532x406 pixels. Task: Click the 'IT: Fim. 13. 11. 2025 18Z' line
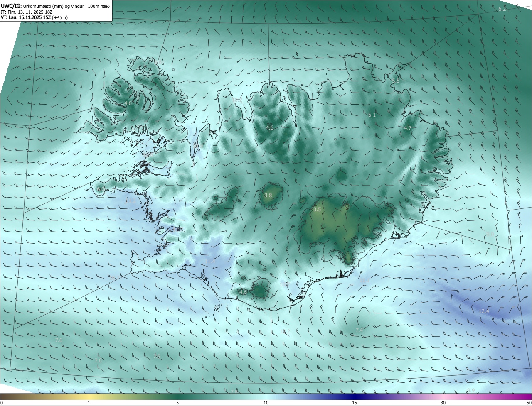(27, 12)
